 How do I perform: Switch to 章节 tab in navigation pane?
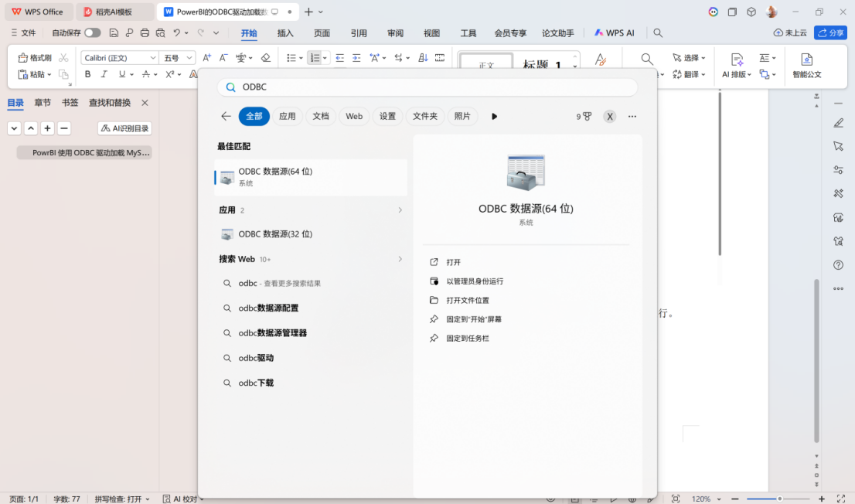click(x=43, y=103)
